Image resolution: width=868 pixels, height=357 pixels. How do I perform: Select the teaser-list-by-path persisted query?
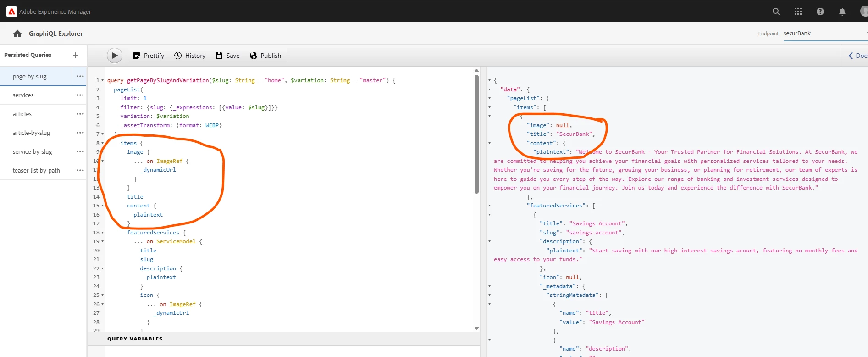point(36,170)
